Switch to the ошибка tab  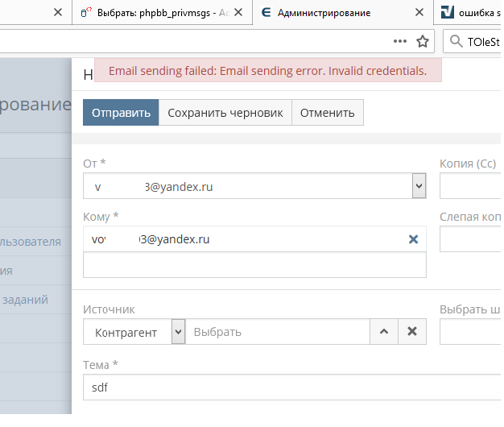pyautogui.click(x=475, y=13)
